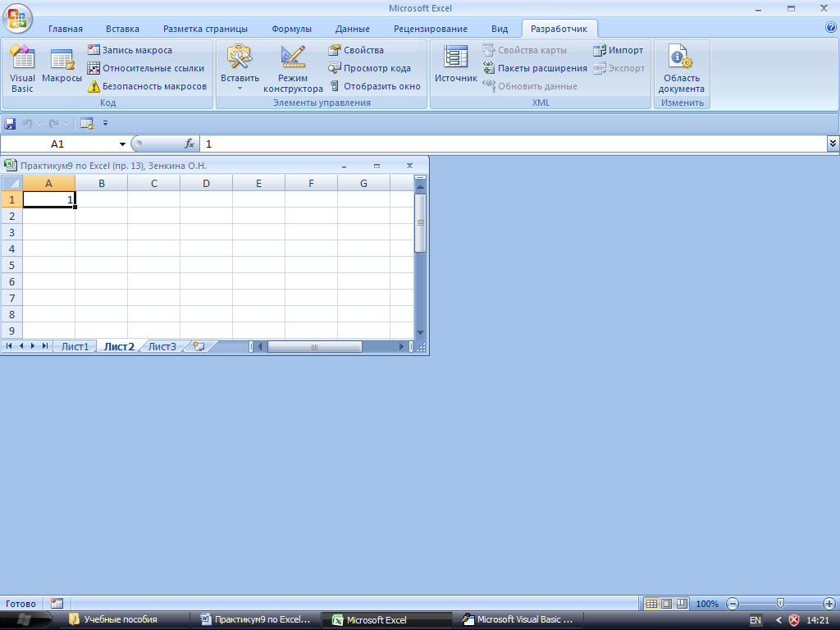Image resolution: width=840 pixels, height=630 pixels.
Task: Select row 5 header
Action: tap(11, 265)
